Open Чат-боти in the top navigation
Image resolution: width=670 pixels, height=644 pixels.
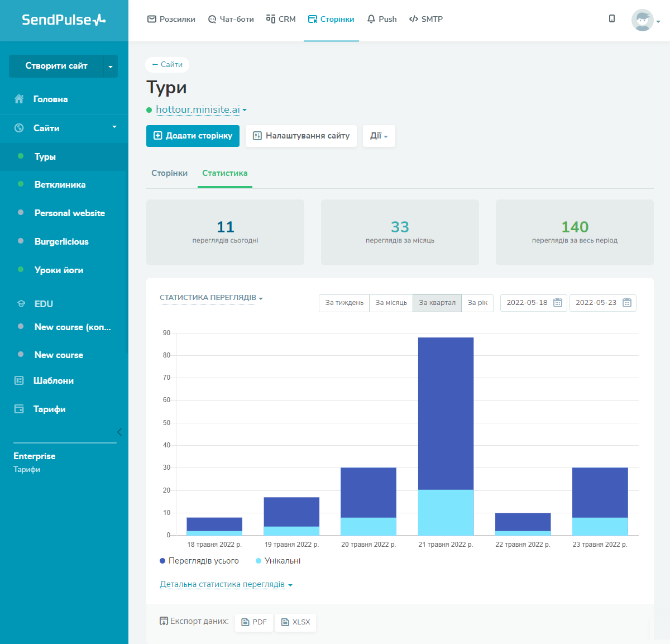tap(231, 19)
